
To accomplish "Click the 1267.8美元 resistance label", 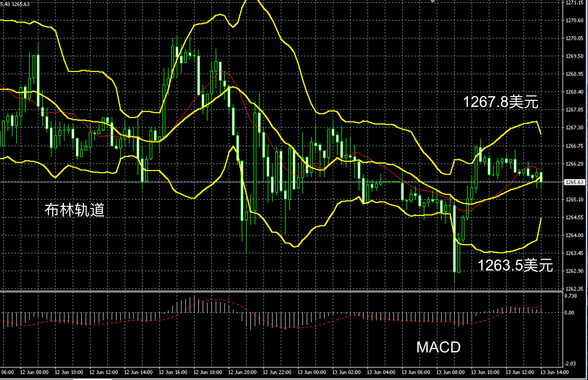I will tap(500, 102).
